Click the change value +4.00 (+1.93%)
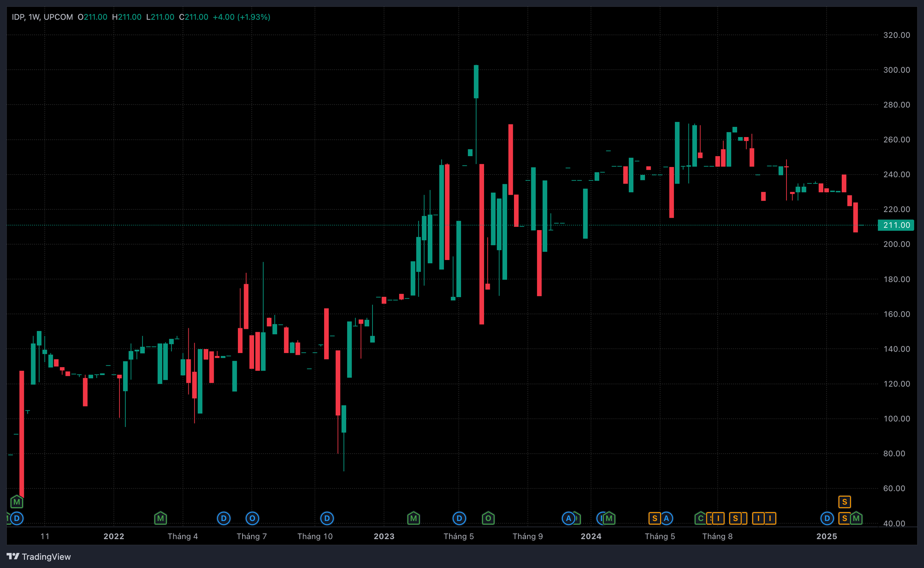924x568 pixels. 241,17
